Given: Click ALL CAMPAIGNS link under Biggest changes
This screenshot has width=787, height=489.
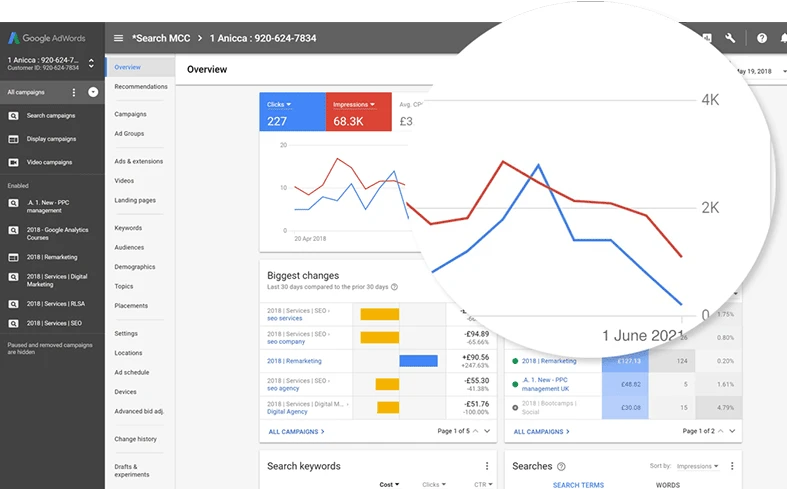Looking at the screenshot, I should [x=296, y=432].
